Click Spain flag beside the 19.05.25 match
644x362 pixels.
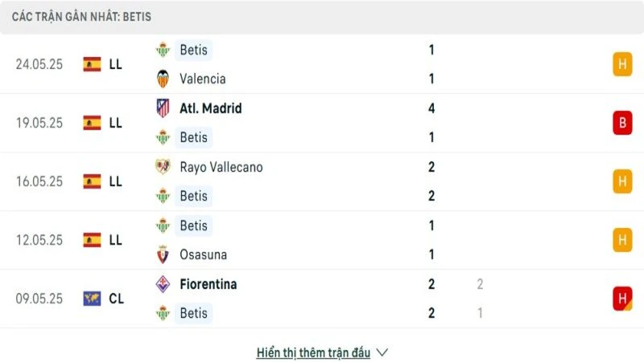92,122
